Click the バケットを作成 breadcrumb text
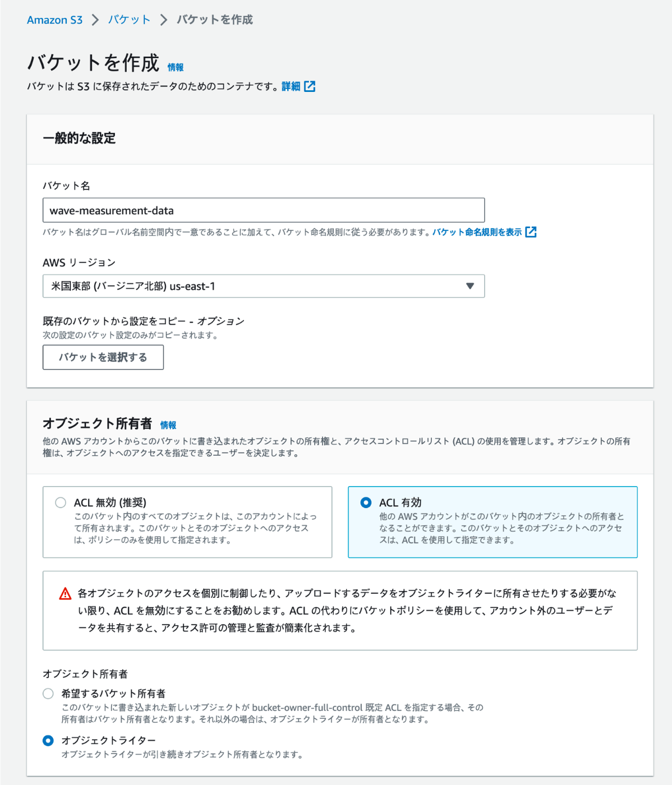This screenshot has width=672, height=785. 215,20
